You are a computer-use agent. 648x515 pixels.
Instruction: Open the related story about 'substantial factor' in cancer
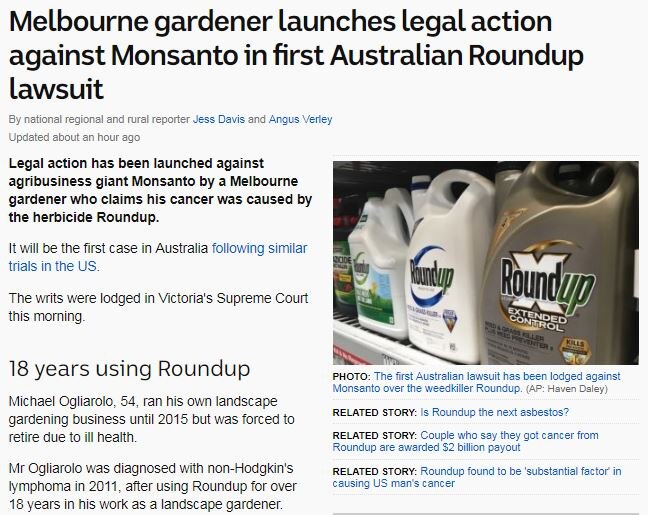[x=477, y=477]
